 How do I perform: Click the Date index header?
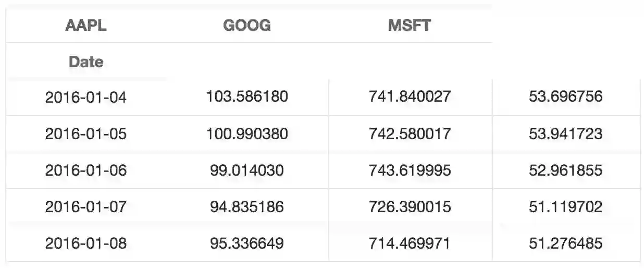point(86,62)
